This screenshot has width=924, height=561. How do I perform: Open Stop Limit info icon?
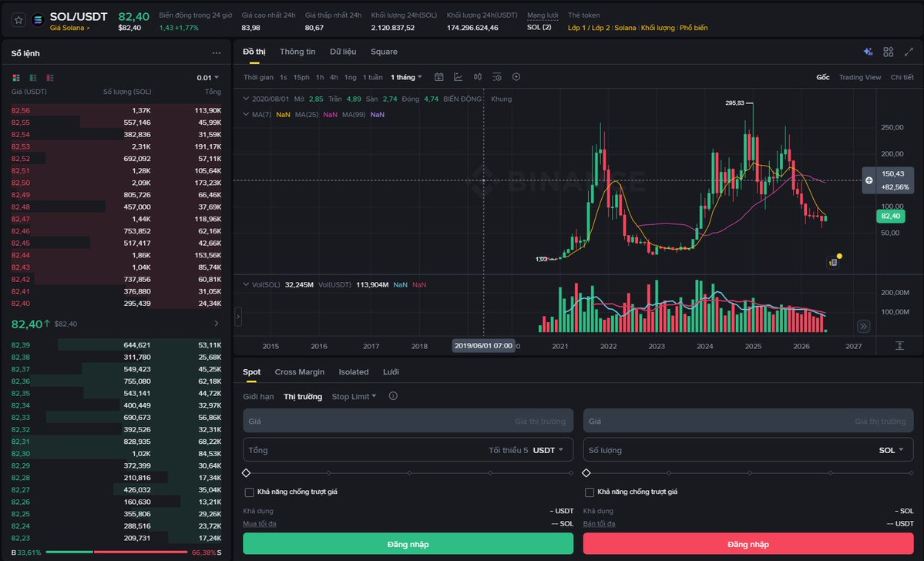[393, 396]
